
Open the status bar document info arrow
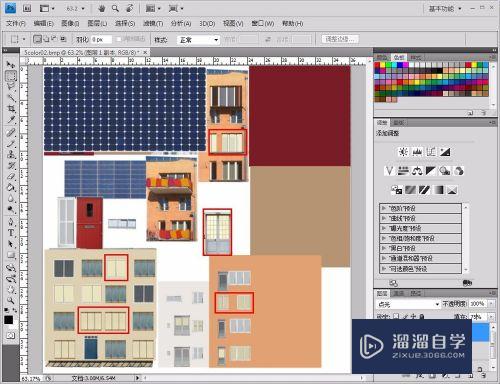[x=137, y=378]
